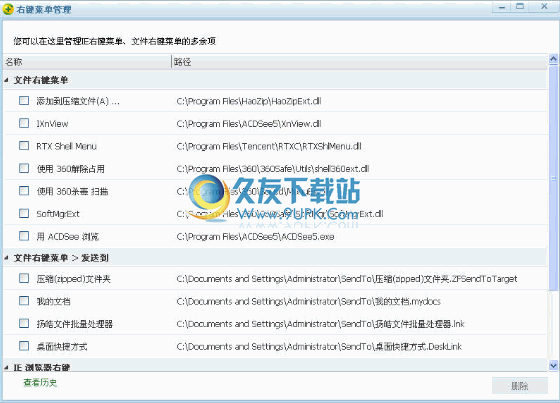
Task: Select path ending ZFSendToTarget
Action: (347, 279)
